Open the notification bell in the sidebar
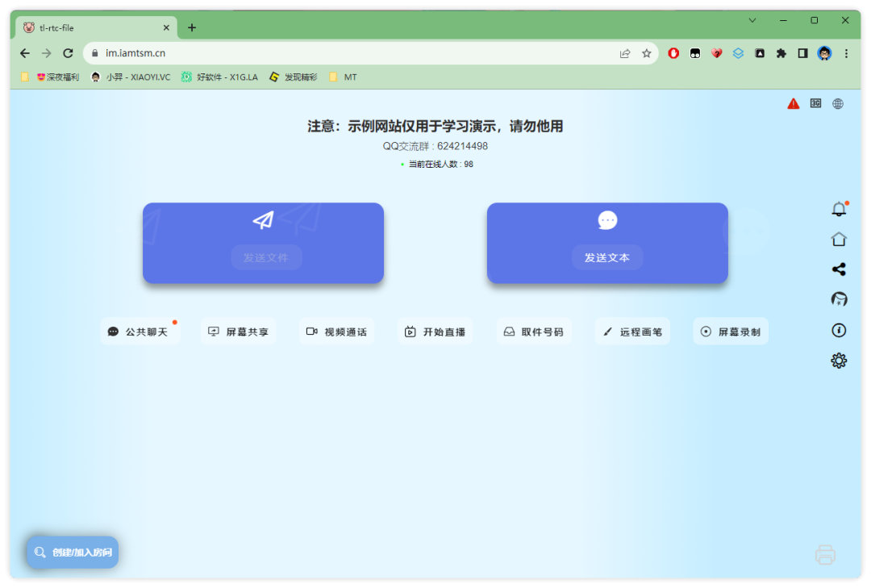This screenshot has width=871, height=588. (x=839, y=209)
